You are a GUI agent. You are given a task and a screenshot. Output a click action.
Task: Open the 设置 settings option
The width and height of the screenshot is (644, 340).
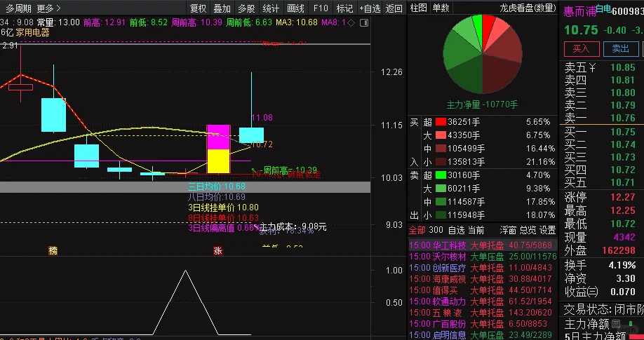tap(547, 230)
